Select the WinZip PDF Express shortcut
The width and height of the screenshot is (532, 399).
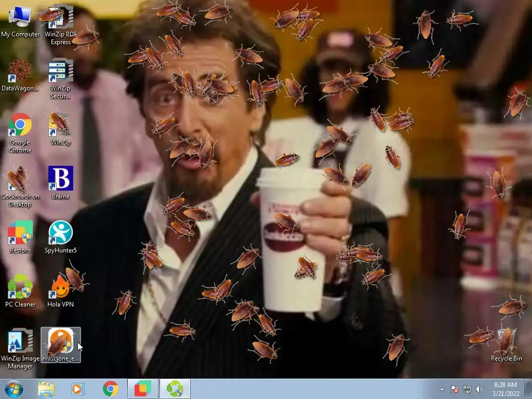click(x=61, y=25)
